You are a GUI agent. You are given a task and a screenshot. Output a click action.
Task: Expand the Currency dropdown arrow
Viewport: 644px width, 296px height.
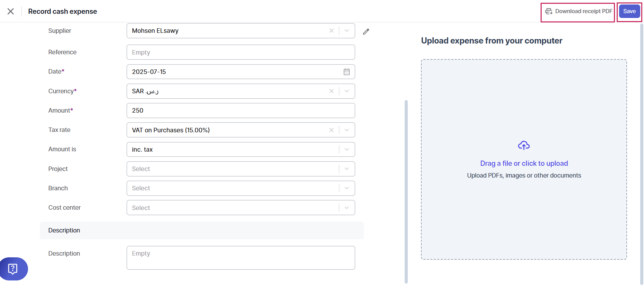(347, 91)
